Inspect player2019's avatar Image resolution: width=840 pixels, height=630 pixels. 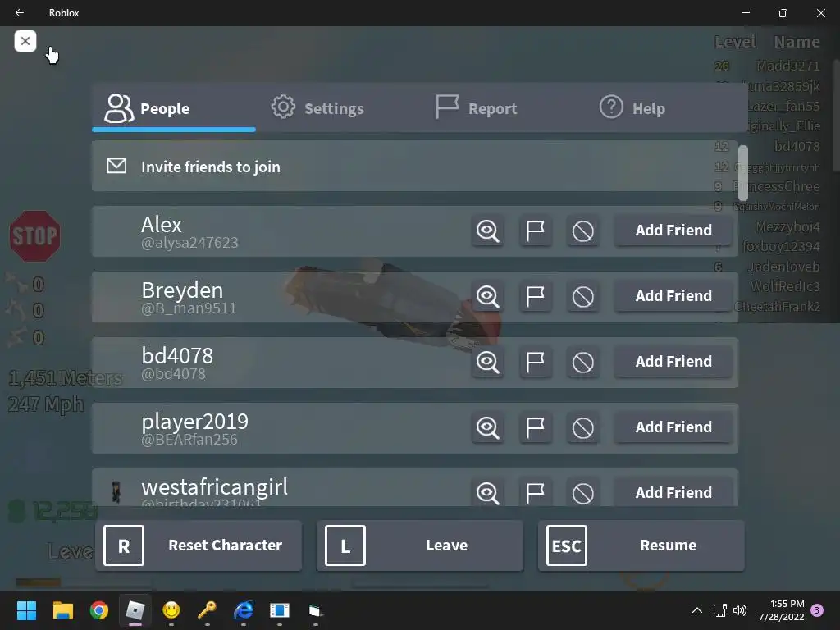(x=487, y=427)
